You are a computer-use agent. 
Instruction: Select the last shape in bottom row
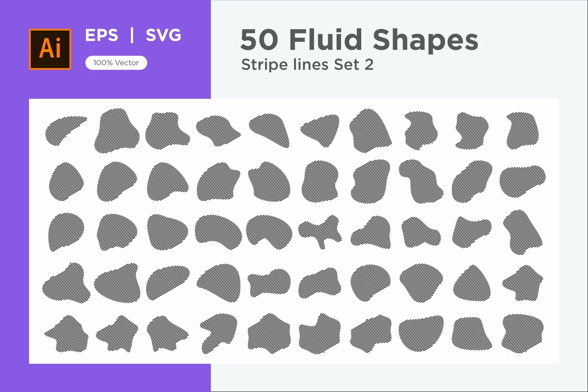(x=523, y=334)
